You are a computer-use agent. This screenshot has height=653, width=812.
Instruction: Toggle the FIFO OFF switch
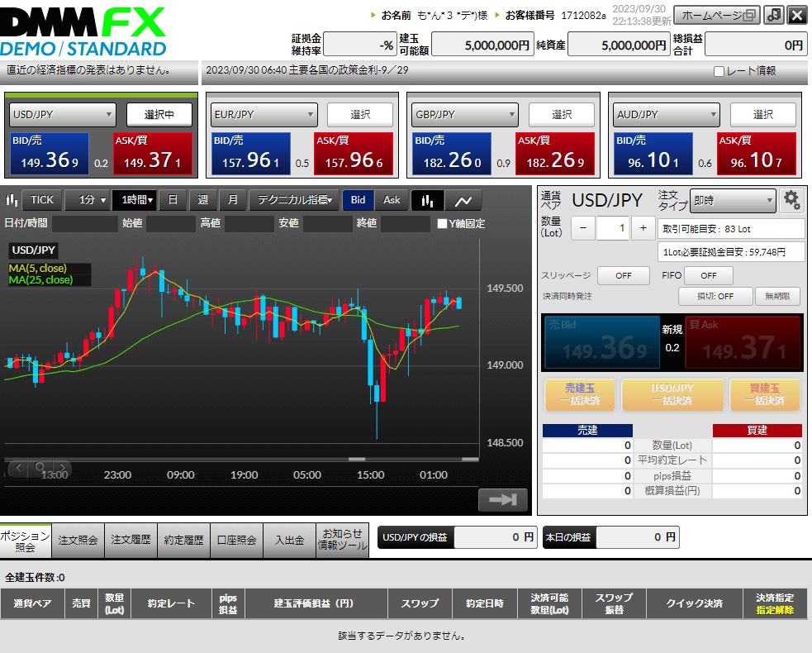pyautogui.click(x=709, y=275)
